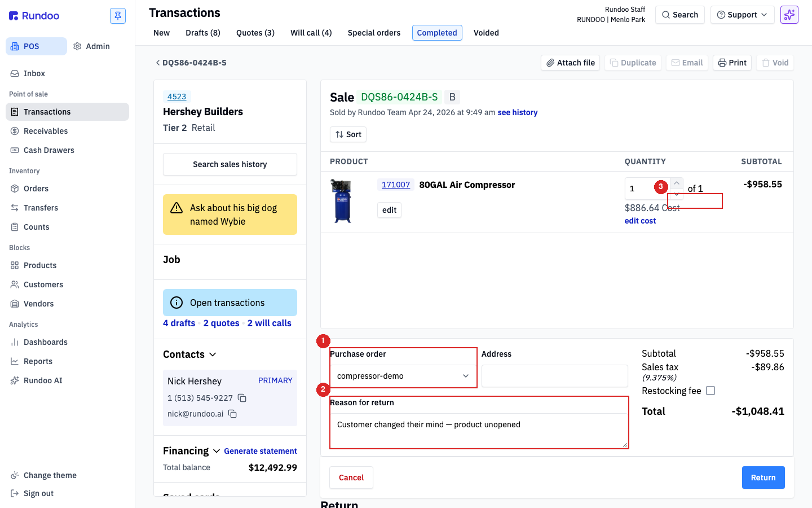Click into the Address input field
The image size is (812, 508).
tap(555, 376)
